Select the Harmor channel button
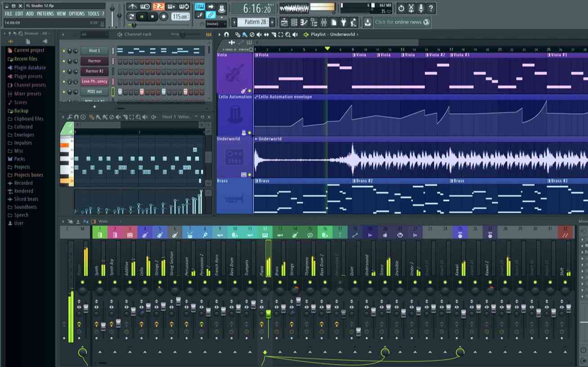 pyautogui.click(x=94, y=61)
